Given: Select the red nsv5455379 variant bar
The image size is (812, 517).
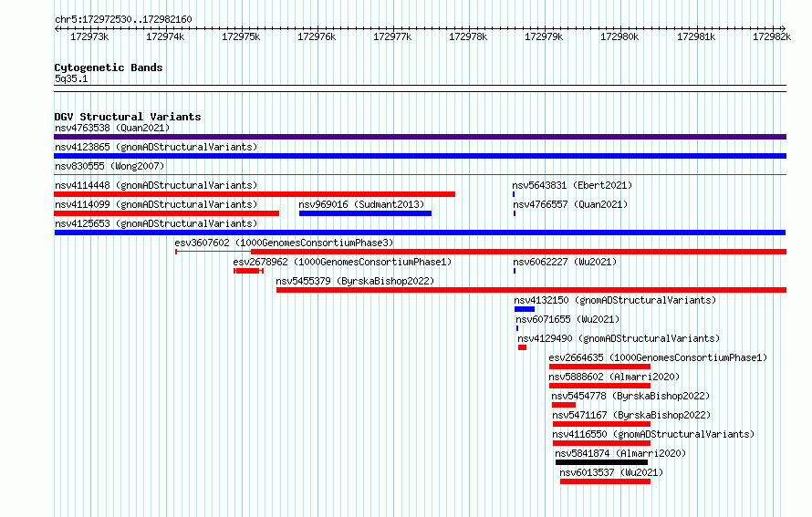Looking at the screenshot, I should pyautogui.click(x=531, y=290).
